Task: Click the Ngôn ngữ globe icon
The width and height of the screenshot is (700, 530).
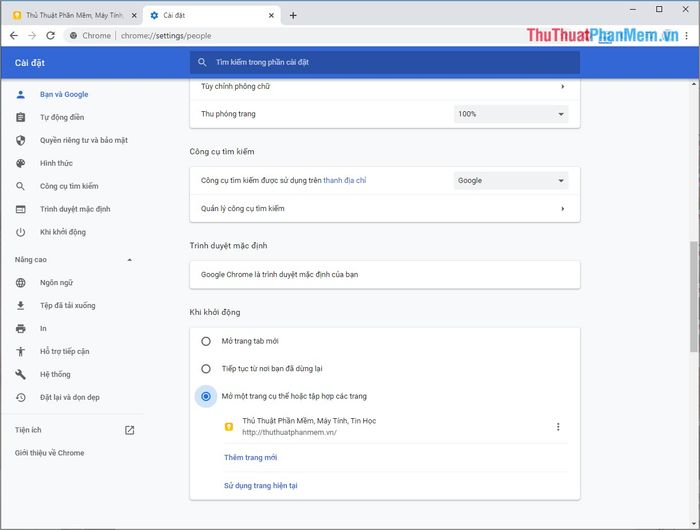Action: [x=21, y=283]
